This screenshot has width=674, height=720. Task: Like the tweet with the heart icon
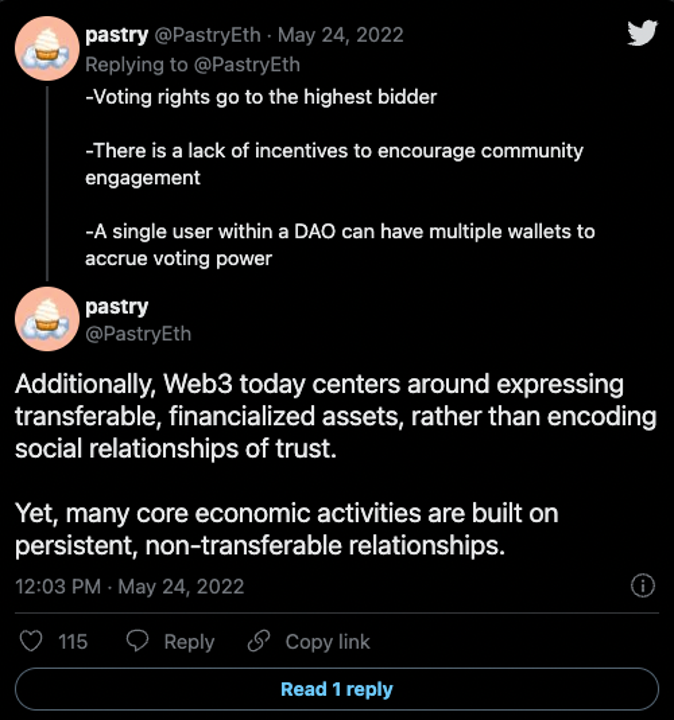32,641
